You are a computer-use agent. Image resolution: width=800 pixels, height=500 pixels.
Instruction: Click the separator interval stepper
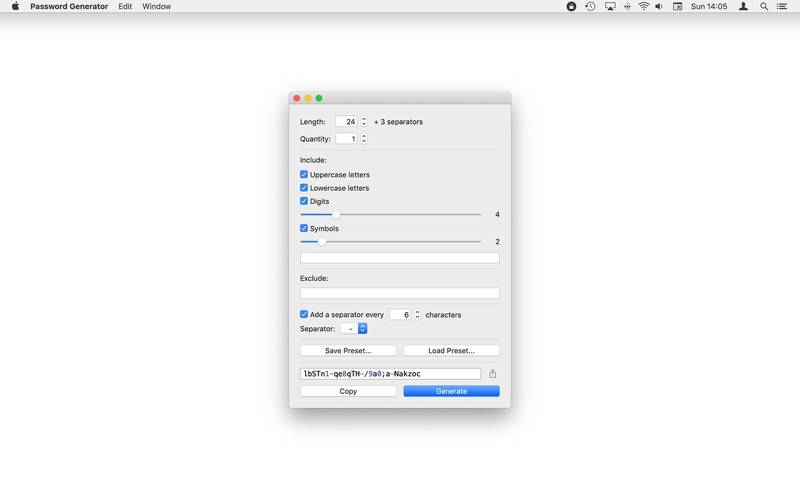[417, 314]
